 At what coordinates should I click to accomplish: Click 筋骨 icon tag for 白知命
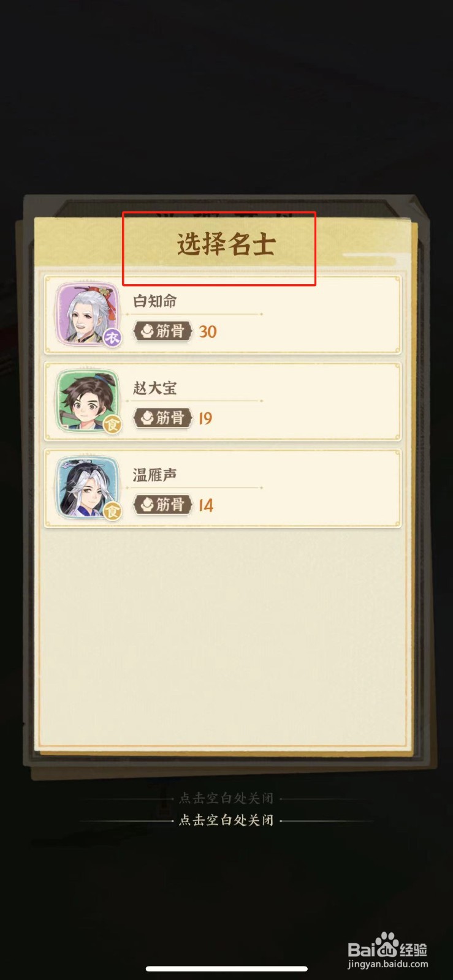(x=162, y=331)
